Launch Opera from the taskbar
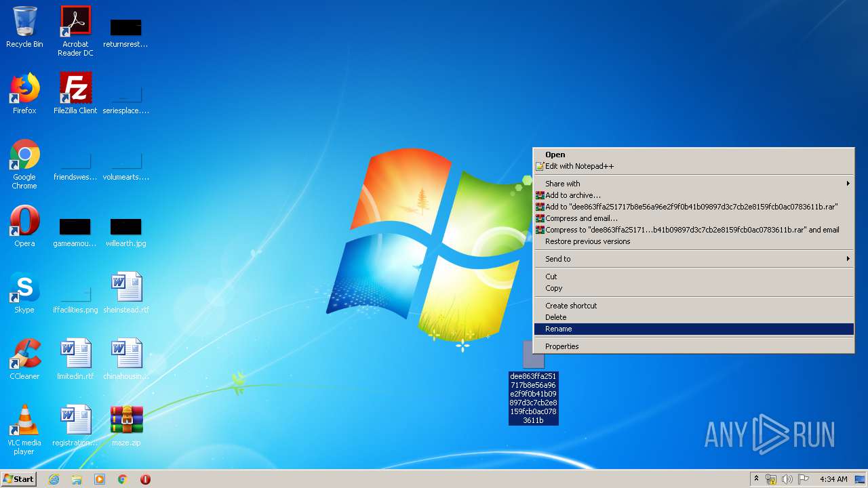Screen dimensions: 868x488 coord(145,479)
